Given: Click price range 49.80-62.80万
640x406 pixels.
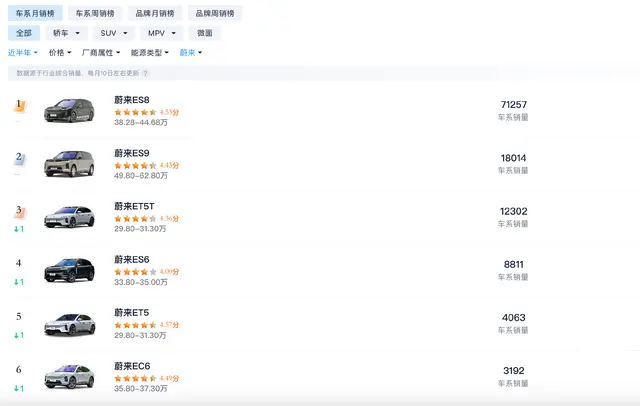Looking at the screenshot, I should pos(141,175).
